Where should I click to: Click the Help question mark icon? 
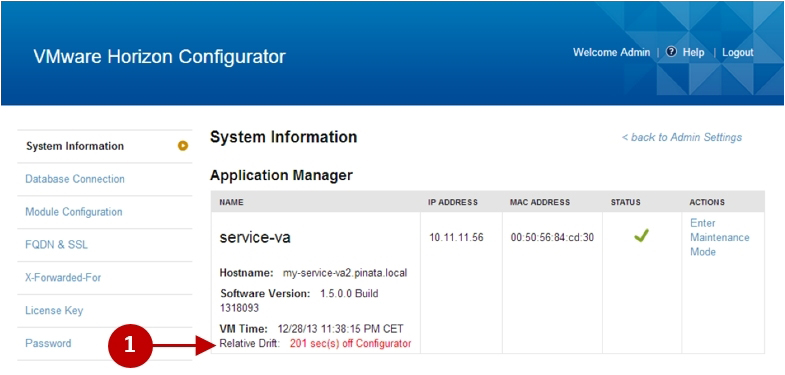point(671,52)
